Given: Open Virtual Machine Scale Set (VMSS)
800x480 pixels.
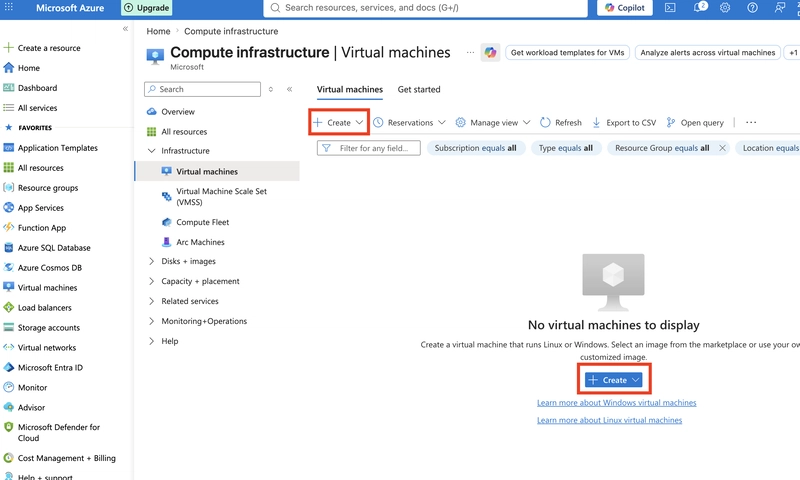Looking at the screenshot, I should tap(221, 197).
